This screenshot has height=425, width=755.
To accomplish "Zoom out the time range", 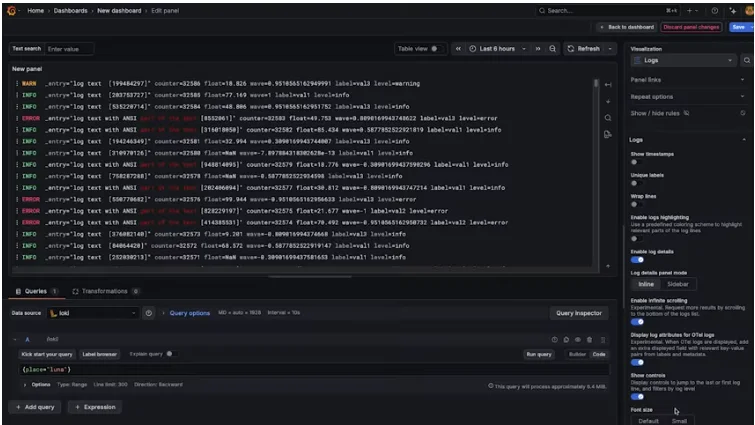I will (x=553, y=48).
